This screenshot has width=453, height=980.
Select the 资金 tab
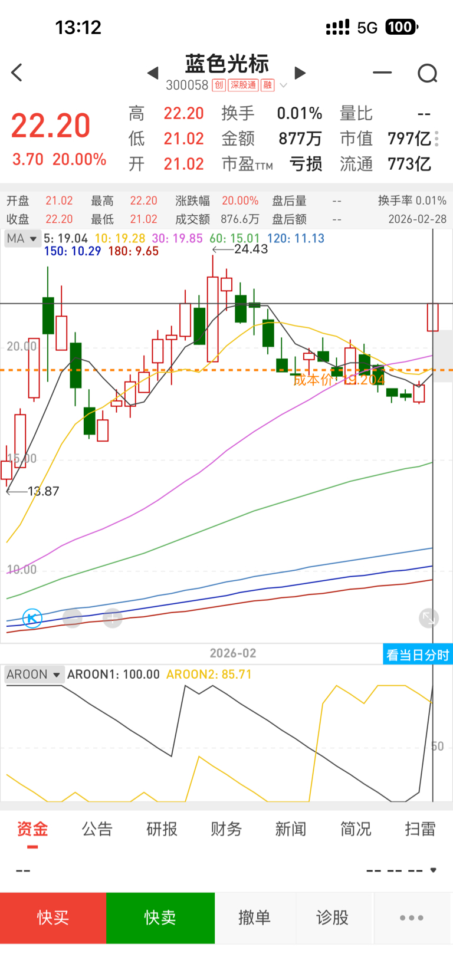32,829
